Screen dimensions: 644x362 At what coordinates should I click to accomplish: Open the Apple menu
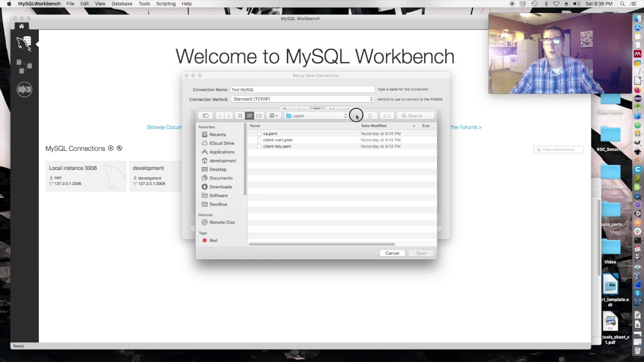[9, 4]
